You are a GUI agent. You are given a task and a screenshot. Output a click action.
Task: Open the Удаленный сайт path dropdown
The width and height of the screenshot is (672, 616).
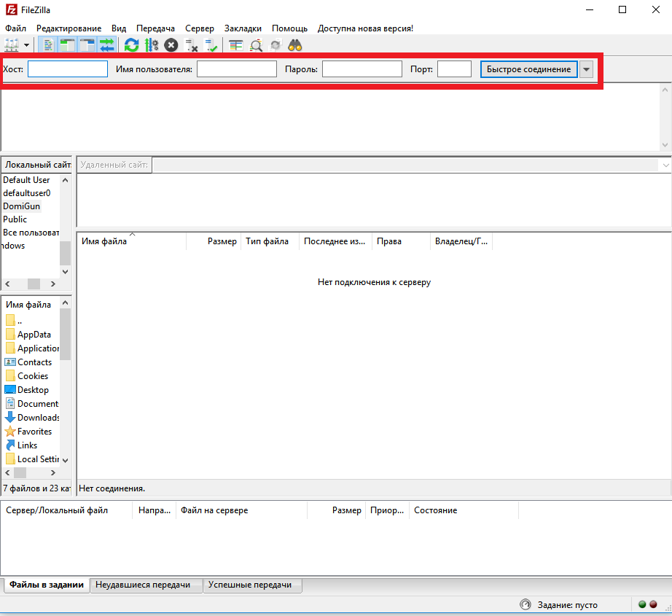(x=665, y=165)
